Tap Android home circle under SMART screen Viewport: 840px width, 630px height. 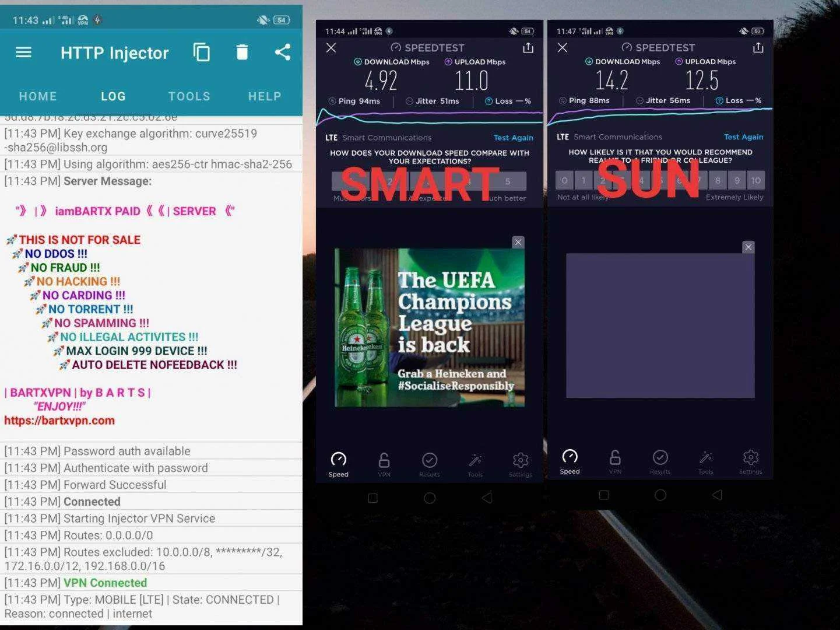click(x=430, y=498)
